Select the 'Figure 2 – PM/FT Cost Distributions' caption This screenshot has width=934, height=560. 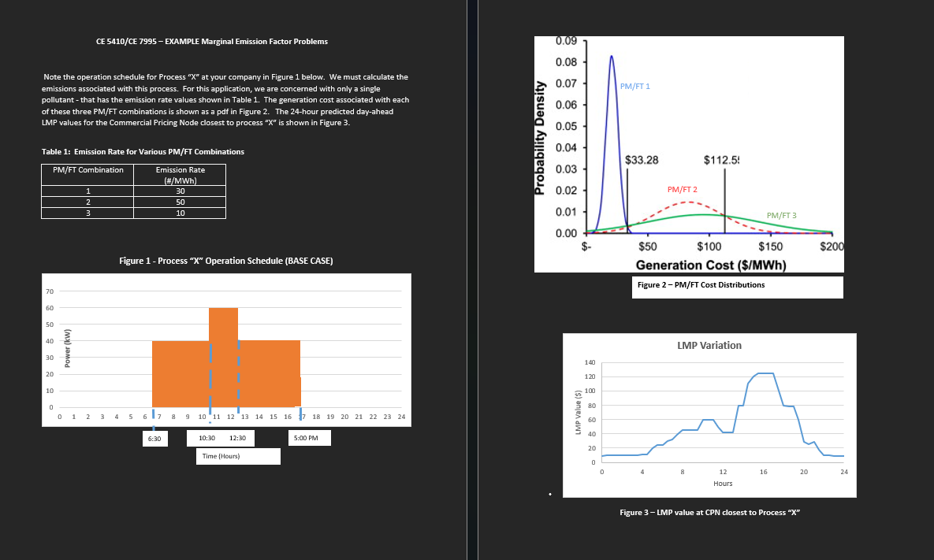pos(701,285)
